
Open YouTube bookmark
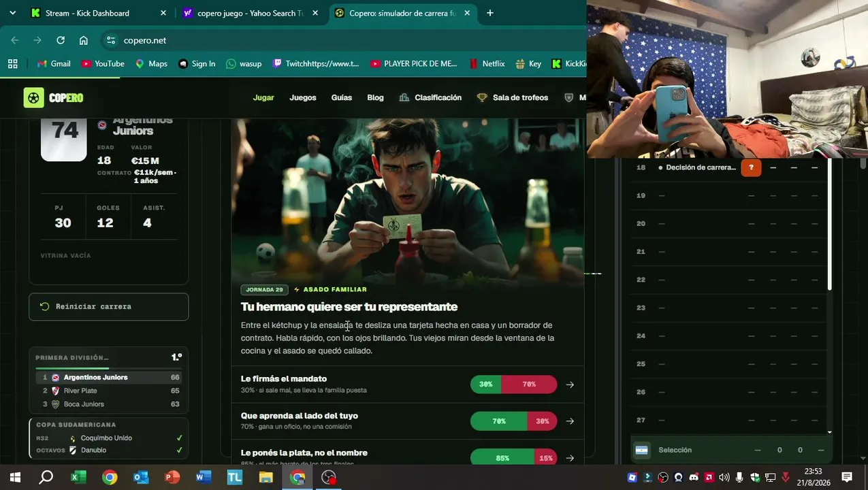click(103, 63)
